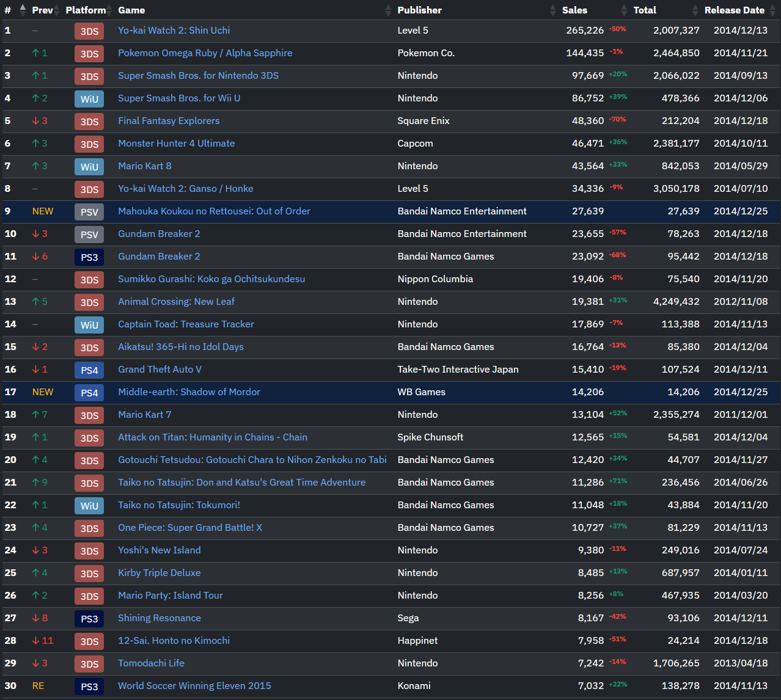Viewport: 781px width, 700px height.
Task: Click the PS3 badge on rank 11 Gundam Breaker 2
Action: point(89,257)
